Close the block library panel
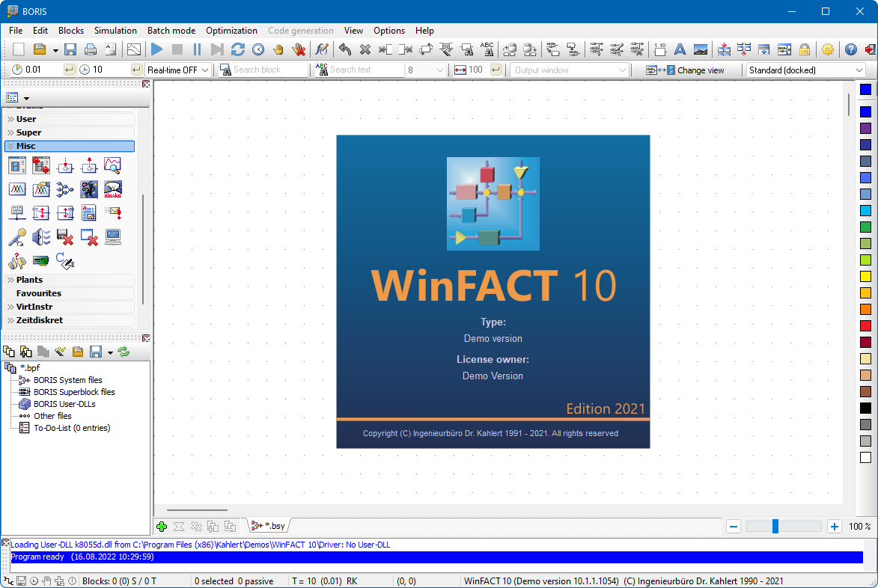 point(146,84)
